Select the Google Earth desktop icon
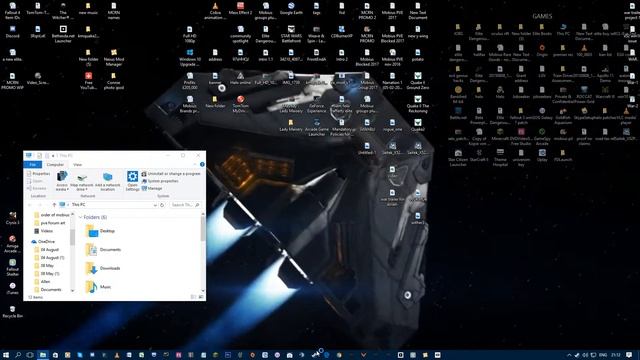This screenshot has height=360, width=640. [291, 9]
